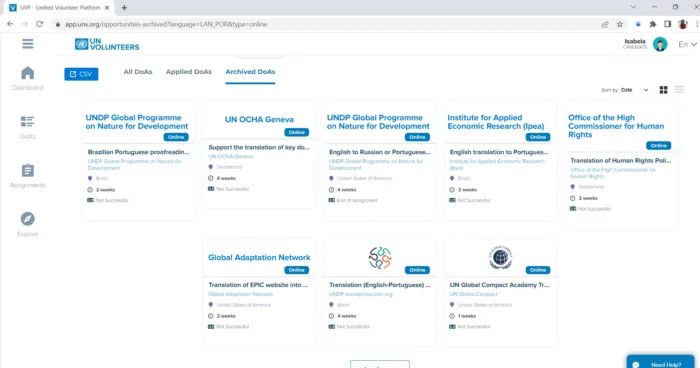This screenshot has width=700, height=368.
Task: Open Assignments clipboard icon
Action: tap(28, 170)
